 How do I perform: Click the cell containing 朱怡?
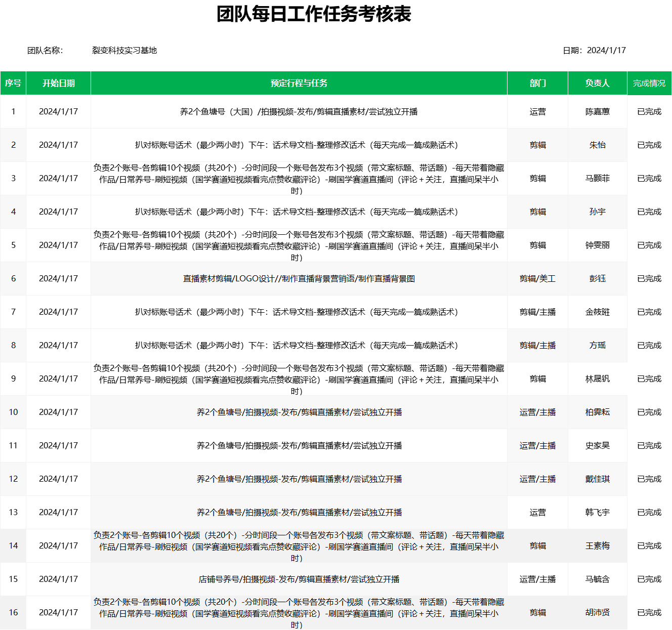tap(597, 145)
